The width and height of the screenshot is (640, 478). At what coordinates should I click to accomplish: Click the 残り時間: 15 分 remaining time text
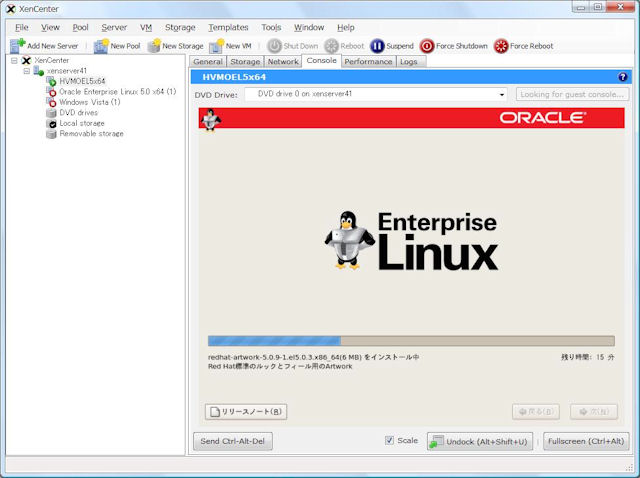tap(587, 357)
